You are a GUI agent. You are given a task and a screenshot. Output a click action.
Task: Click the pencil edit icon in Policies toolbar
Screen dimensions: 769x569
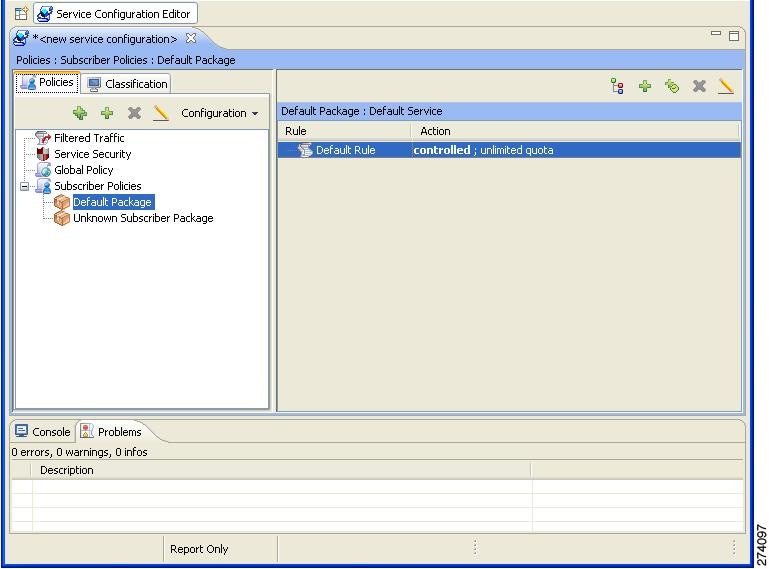161,113
